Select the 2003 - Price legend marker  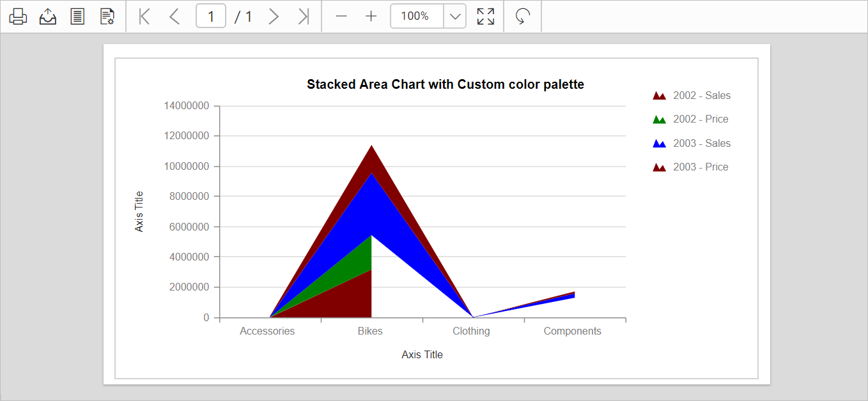click(x=660, y=167)
